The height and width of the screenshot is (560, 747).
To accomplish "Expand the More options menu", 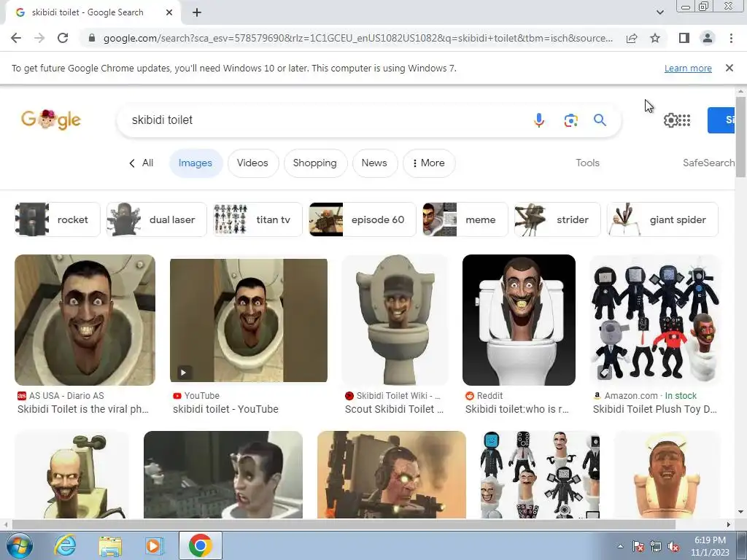I will pyautogui.click(x=429, y=163).
